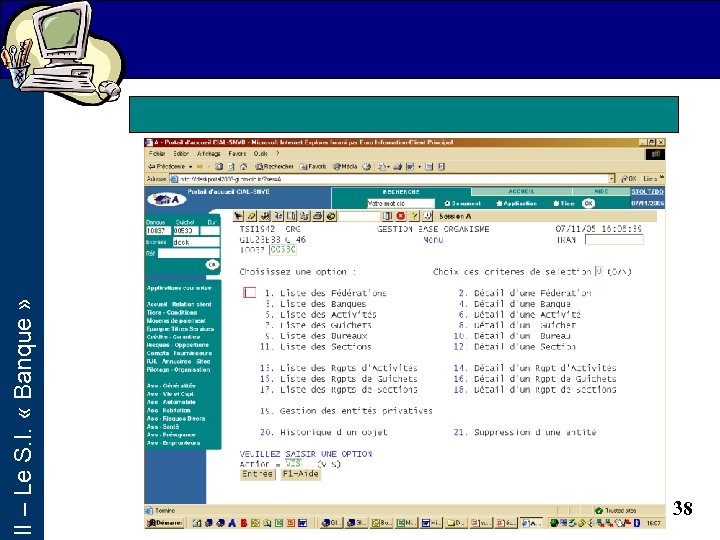
Task: Click the 'Votre mot clé' search field
Action: tap(400, 203)
